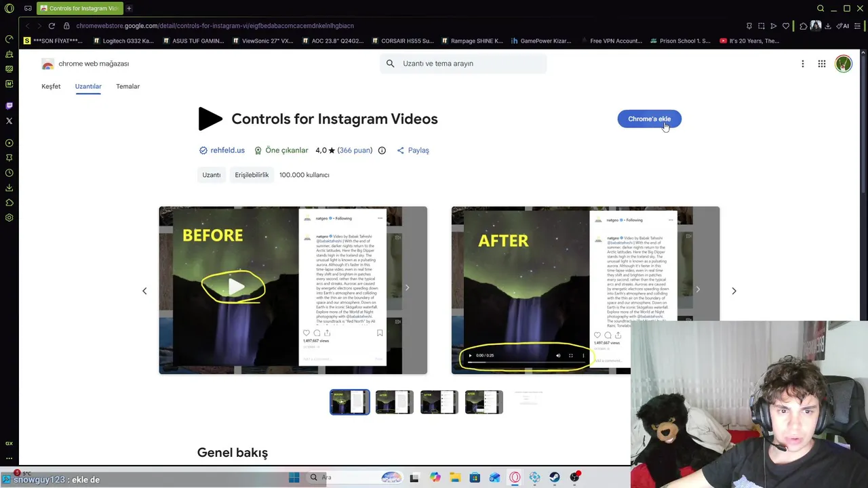Open Steam from the taskbar
Viewport: 868px width, 488px height.
[x=555, y=477]
